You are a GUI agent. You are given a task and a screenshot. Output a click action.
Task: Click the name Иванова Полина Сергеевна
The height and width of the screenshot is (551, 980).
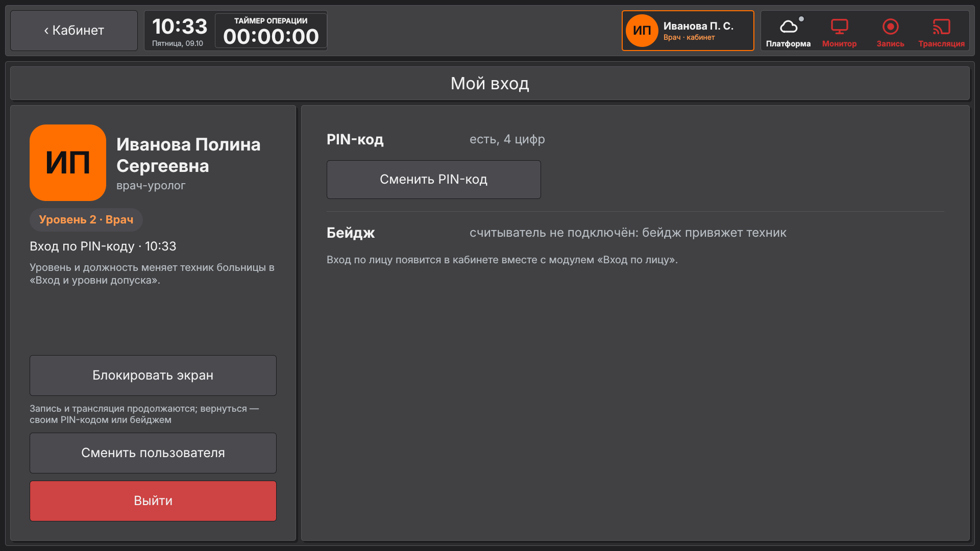pyautogui.click(x=188, y=155)
